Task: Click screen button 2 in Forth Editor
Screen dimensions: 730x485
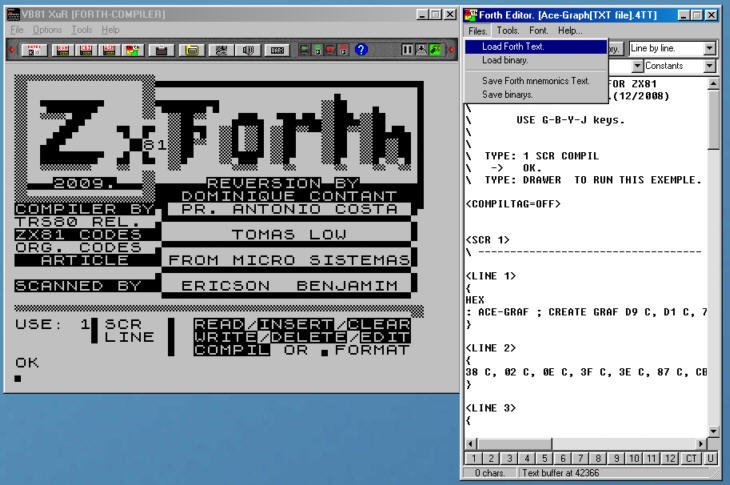Action: [491, 458]
